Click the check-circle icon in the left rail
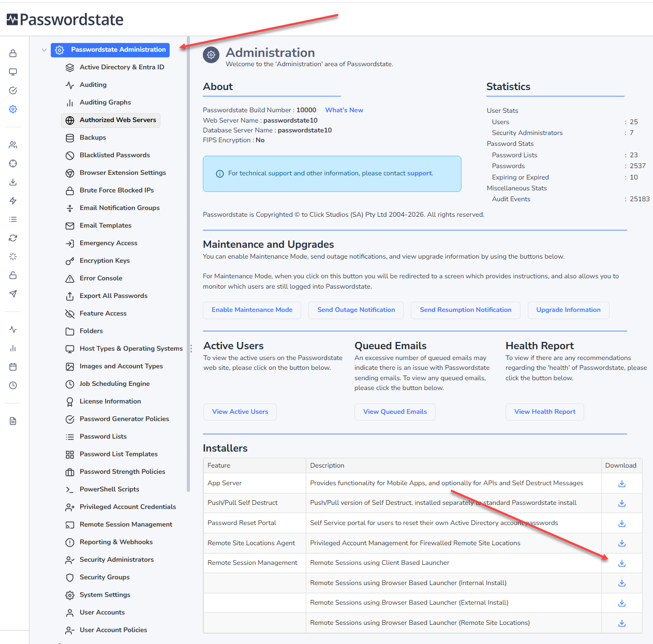The image size is (653, 644). 13,91
